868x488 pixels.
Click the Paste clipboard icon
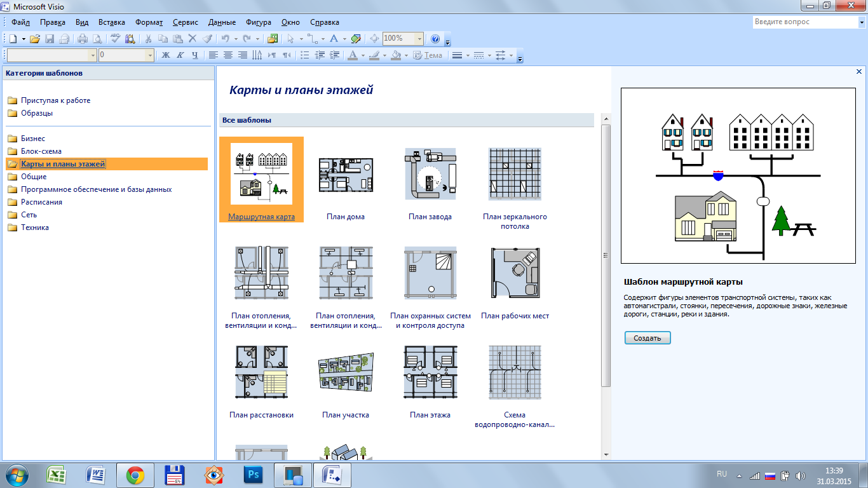point(178,39)
